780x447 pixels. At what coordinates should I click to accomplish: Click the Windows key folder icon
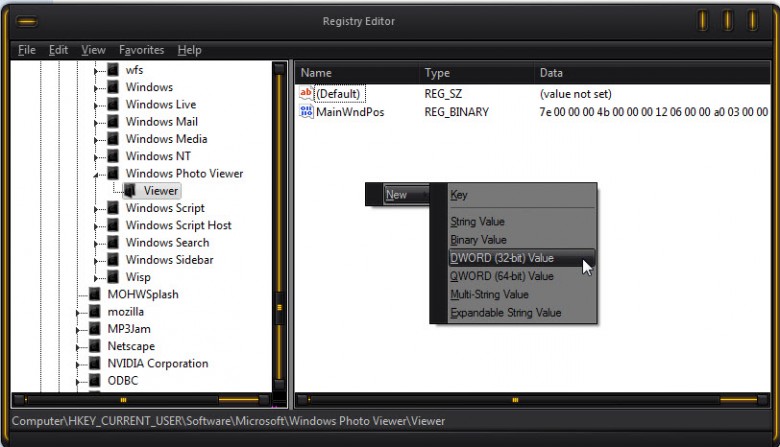tap(113, 87)
